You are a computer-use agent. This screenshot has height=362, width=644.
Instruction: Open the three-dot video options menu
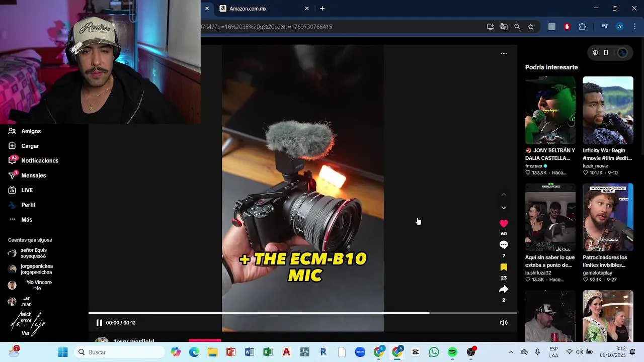coord(504,54)
